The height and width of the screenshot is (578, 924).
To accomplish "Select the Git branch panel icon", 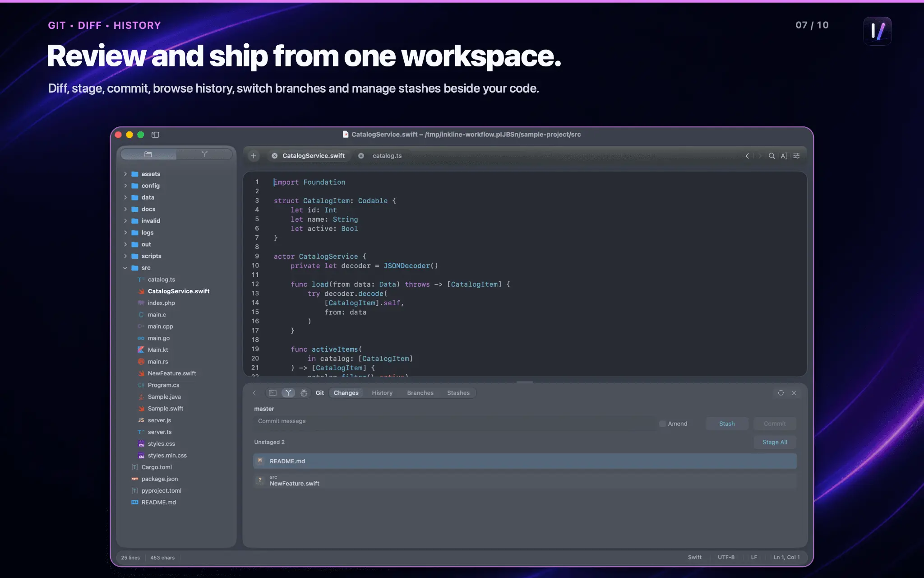I will tap(288, 393).
